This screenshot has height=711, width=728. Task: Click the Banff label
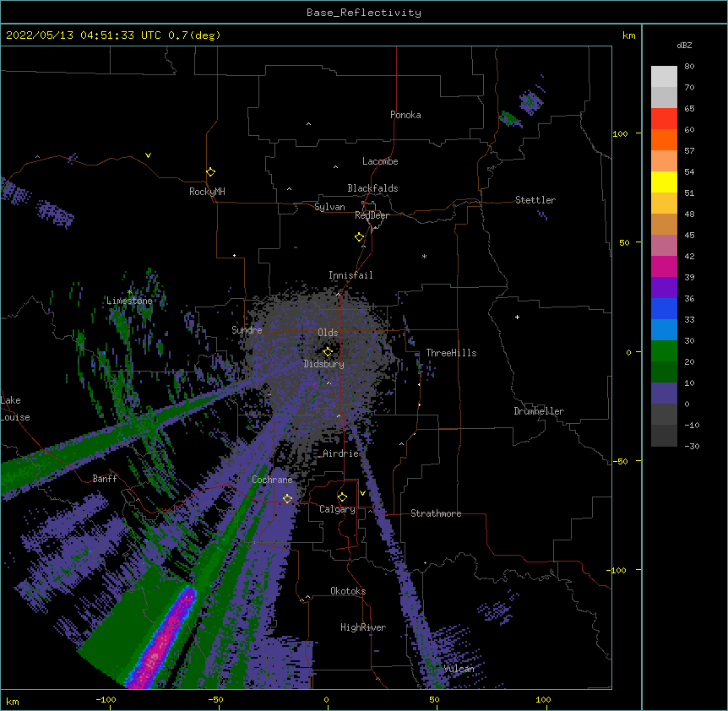click(105, 479)
